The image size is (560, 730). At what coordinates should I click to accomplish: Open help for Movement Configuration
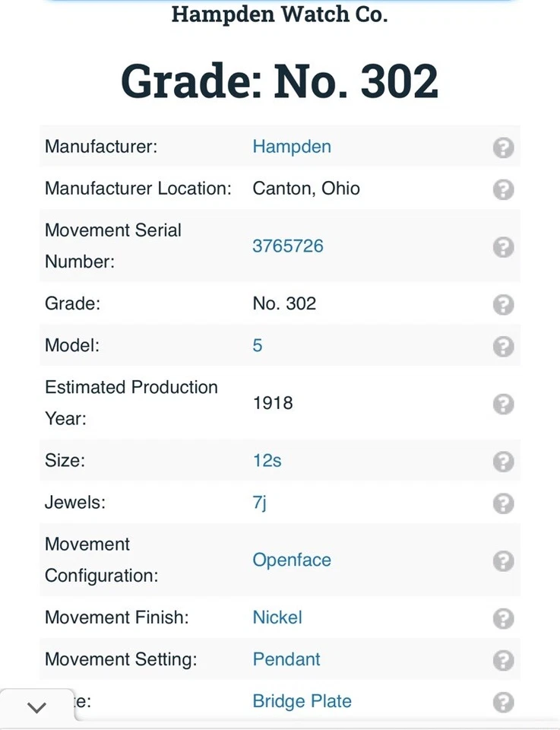tap(503, 560)
